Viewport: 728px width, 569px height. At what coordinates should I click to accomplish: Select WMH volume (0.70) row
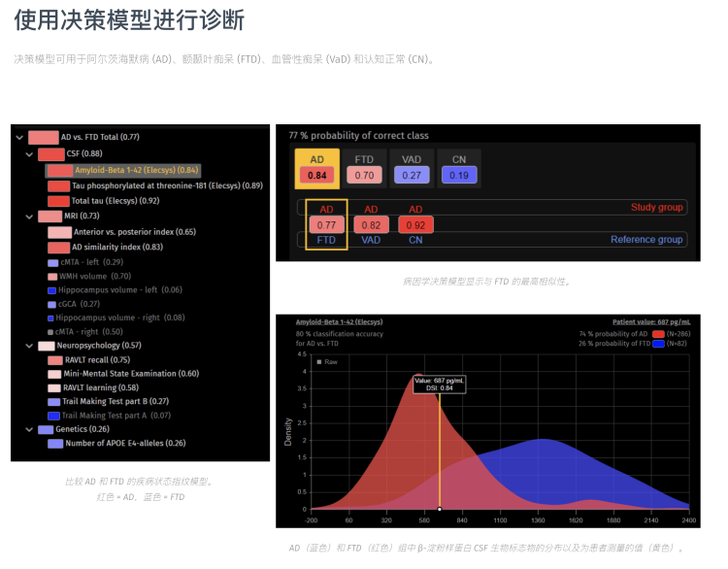pos(89,277)
